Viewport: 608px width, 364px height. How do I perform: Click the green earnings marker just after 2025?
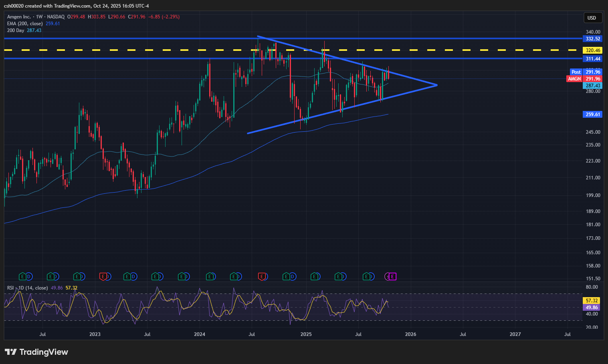pos(315,276)
